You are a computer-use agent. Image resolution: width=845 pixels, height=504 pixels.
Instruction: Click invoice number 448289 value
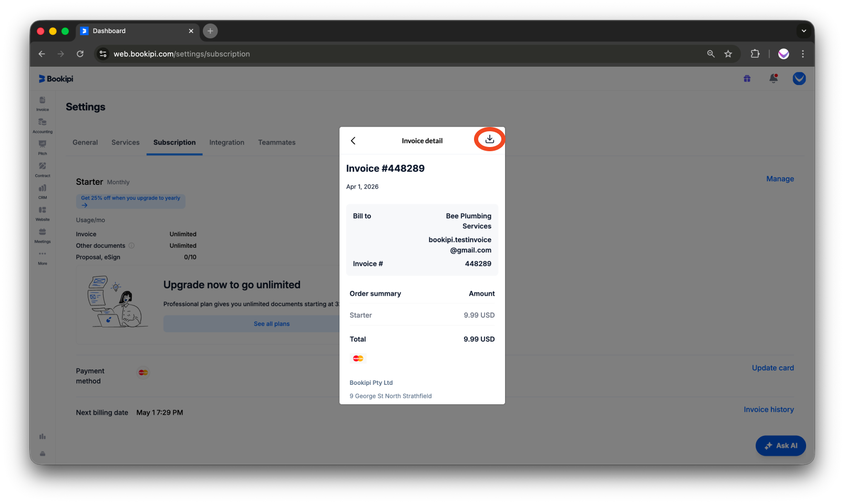478,264
